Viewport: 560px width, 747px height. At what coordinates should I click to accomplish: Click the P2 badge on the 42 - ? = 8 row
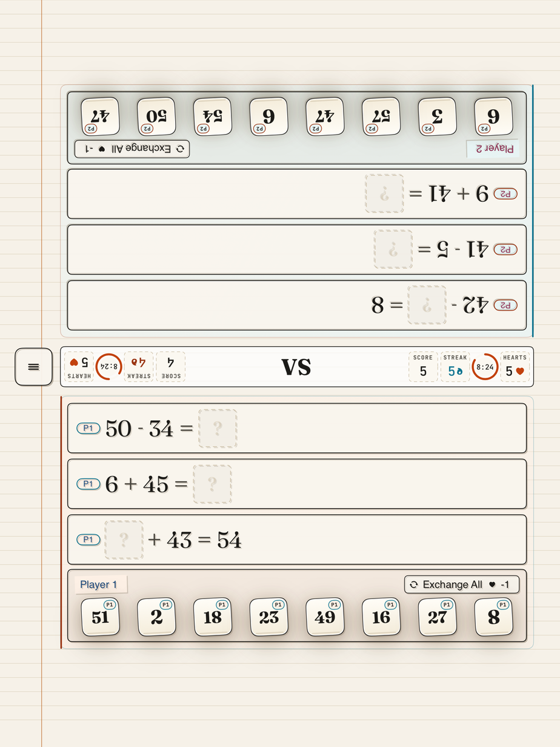505,305
